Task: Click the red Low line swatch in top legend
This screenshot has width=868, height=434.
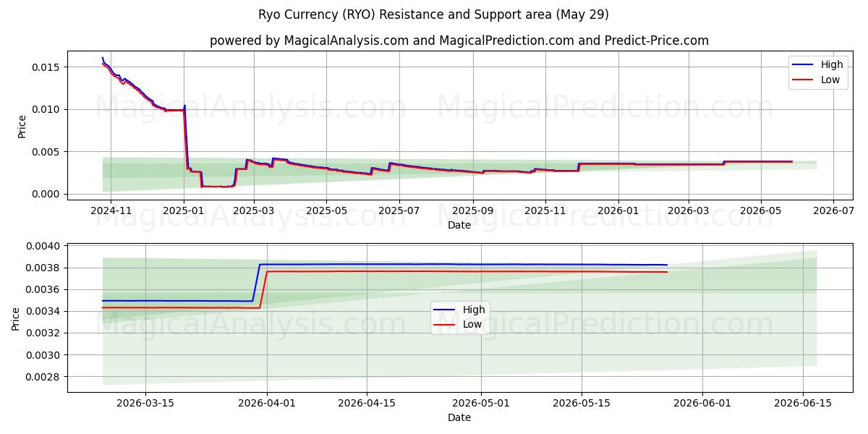Action: pyautogui.click(x=804, y=81)
